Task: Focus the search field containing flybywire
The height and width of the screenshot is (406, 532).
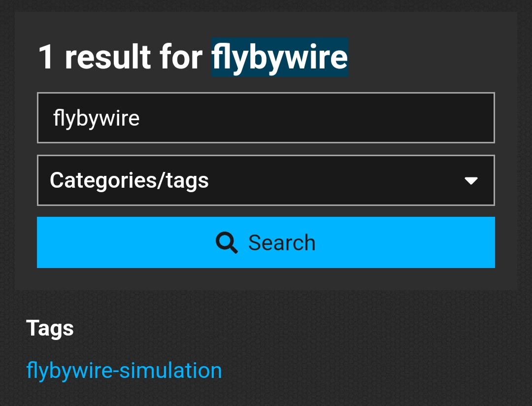Action: (266, 118)
